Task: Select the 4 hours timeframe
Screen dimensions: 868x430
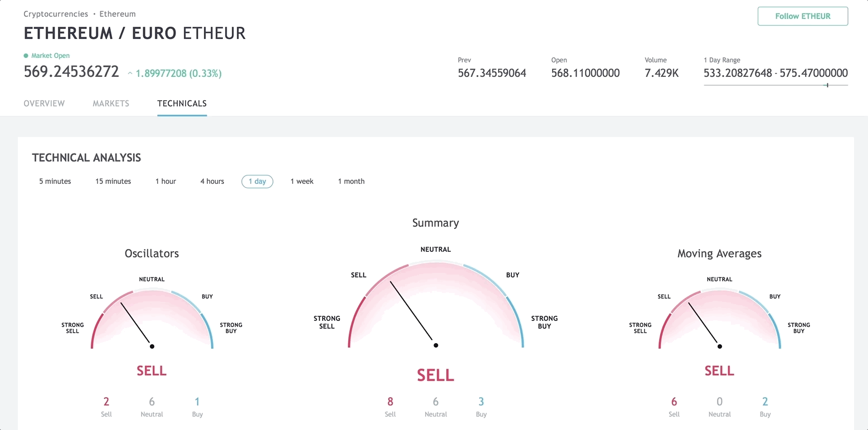Action: (212, 182)
